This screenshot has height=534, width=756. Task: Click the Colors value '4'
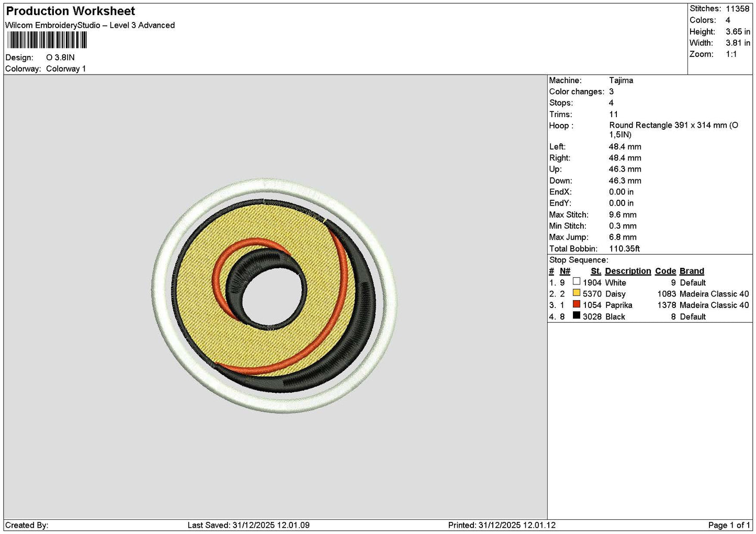click(x=728, y=20)
